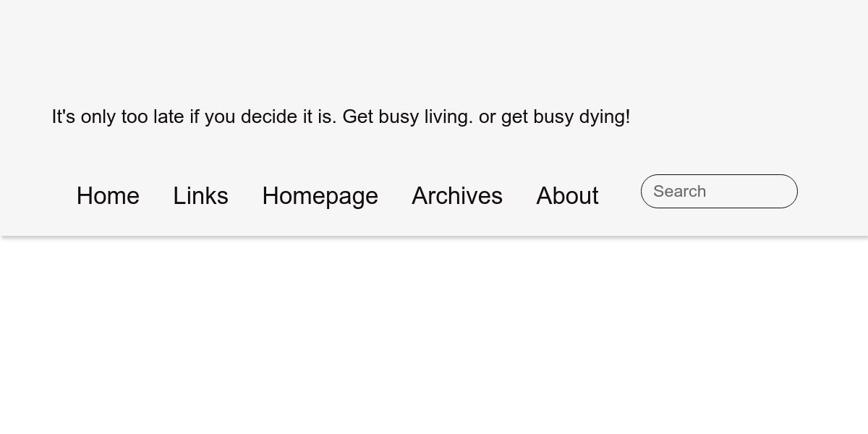Go to the Links page
This screenshot has width=868, height=434.
pyautogui.click(x=200, y=196)
